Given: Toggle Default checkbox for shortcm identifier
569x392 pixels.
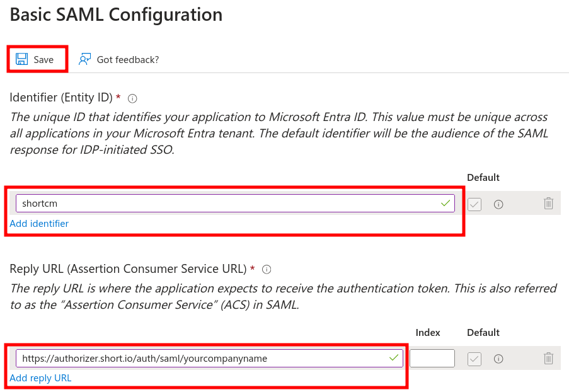Looking at the screenshot, I should click(x=474, y=204).
